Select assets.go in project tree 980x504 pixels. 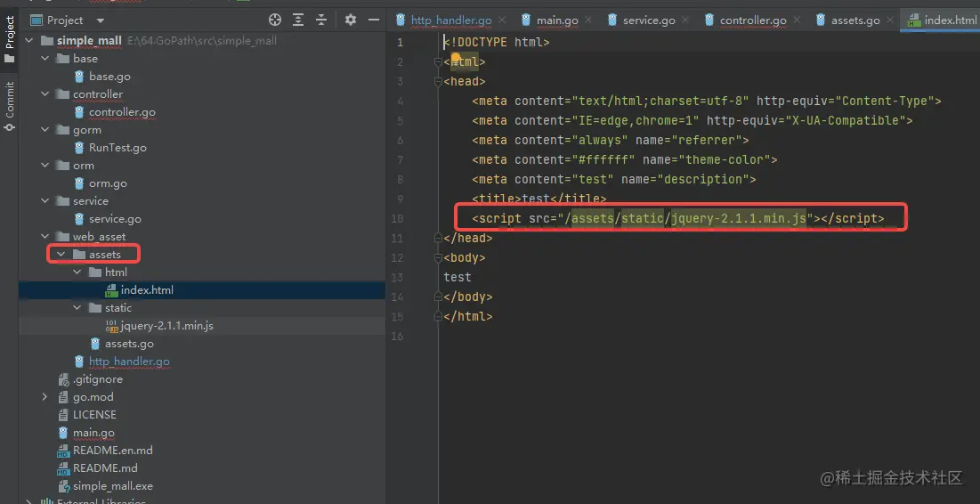click(x=129, y=344)
